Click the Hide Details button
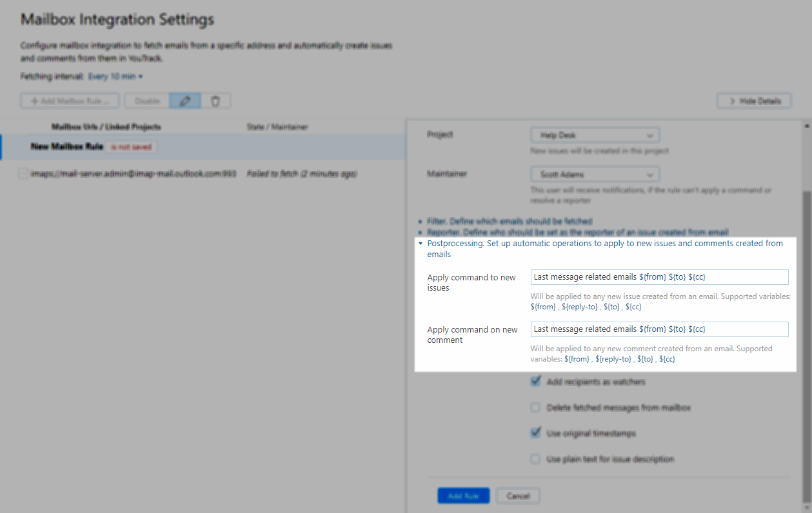Viewport: 812px width, 513px height. coord(754,101)
